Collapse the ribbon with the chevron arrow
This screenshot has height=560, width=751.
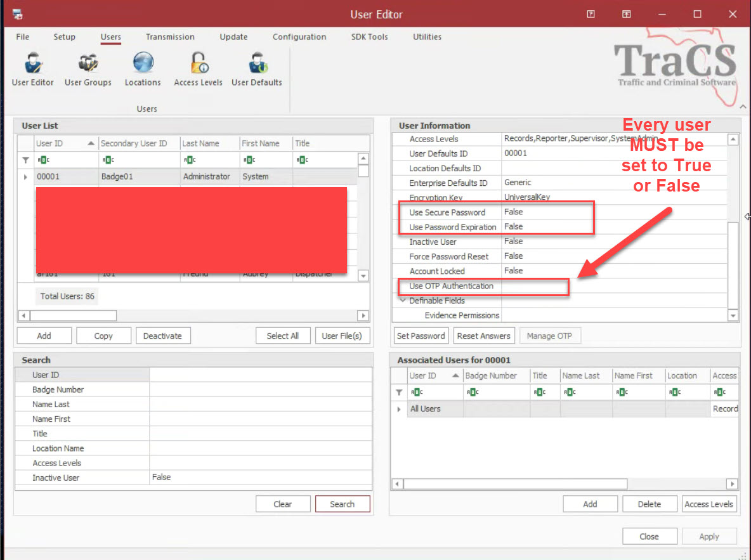[x=743, y=107]
